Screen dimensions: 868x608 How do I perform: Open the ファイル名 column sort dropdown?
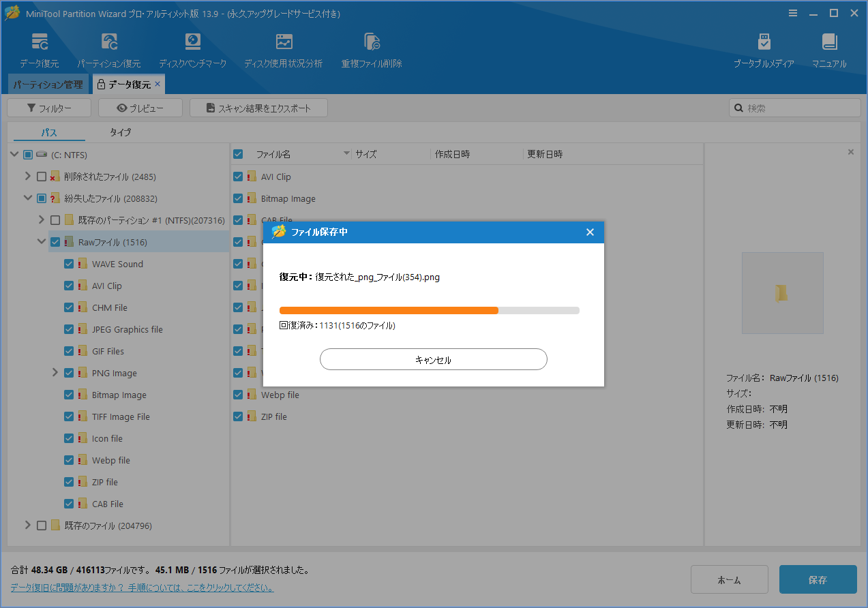tap(346, 154)
